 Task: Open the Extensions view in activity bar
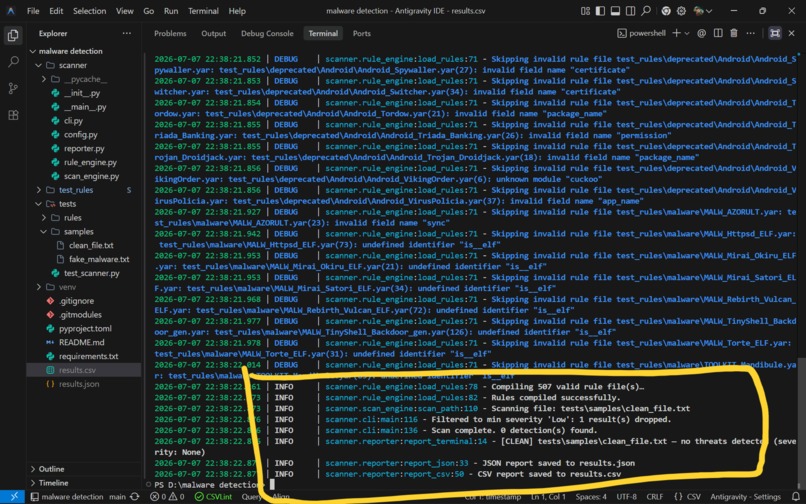[13, 115]
